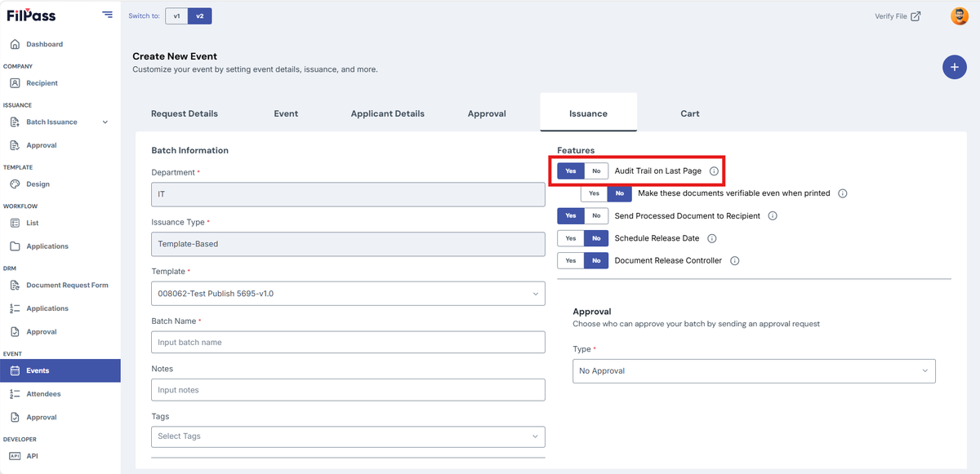The image size is (980, 474).
Task: Open the user profile avatar
Action: coord(960,16)
